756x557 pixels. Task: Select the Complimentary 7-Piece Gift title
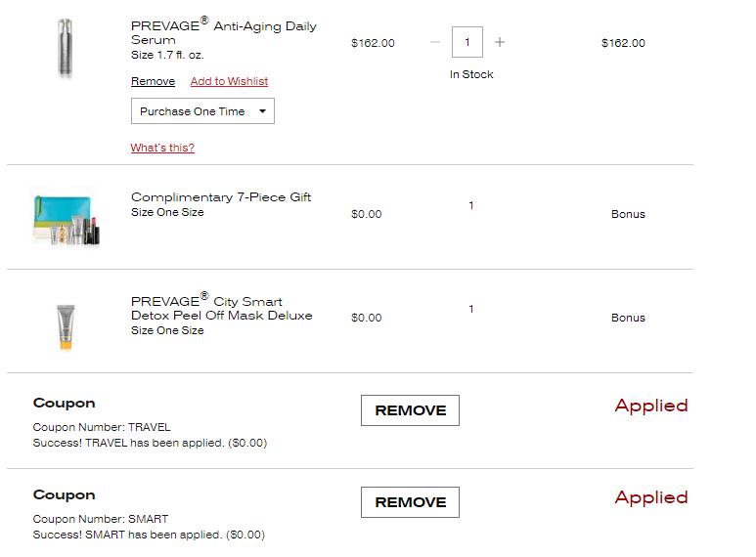(x=221, y=196)
